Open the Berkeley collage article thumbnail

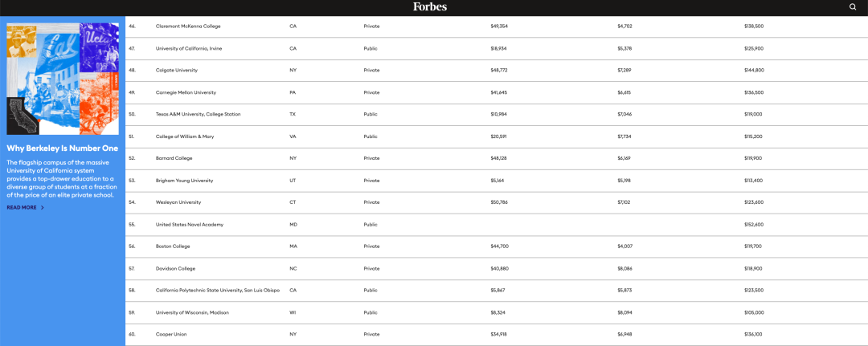coord(63,79)
